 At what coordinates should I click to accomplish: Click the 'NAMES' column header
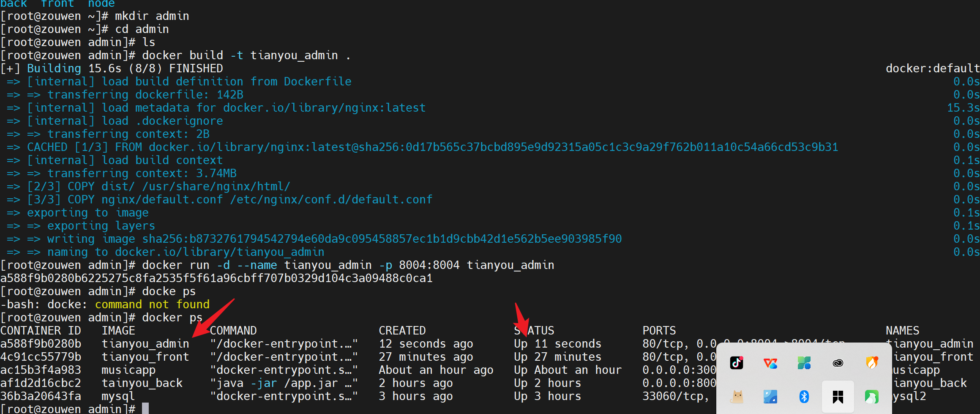[x=903, y=331]
